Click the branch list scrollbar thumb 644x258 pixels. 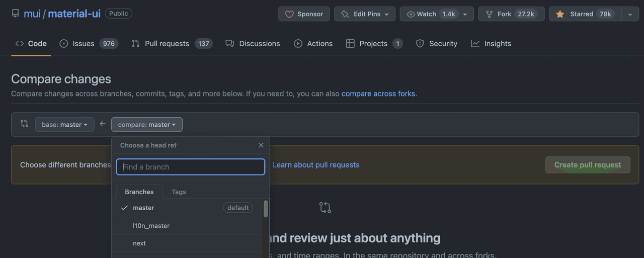click(x=266, y=209)
